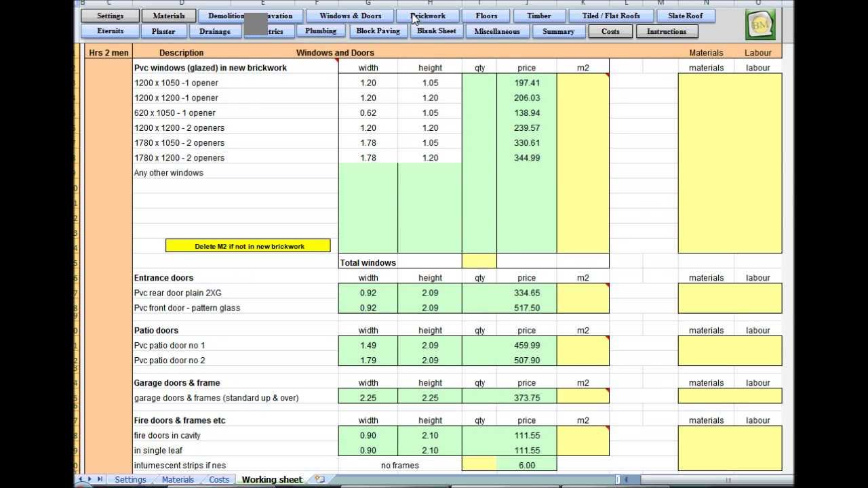868x488 pixels.
Task: Open the Settings navigation button
Action: click(x=110, y=16)
